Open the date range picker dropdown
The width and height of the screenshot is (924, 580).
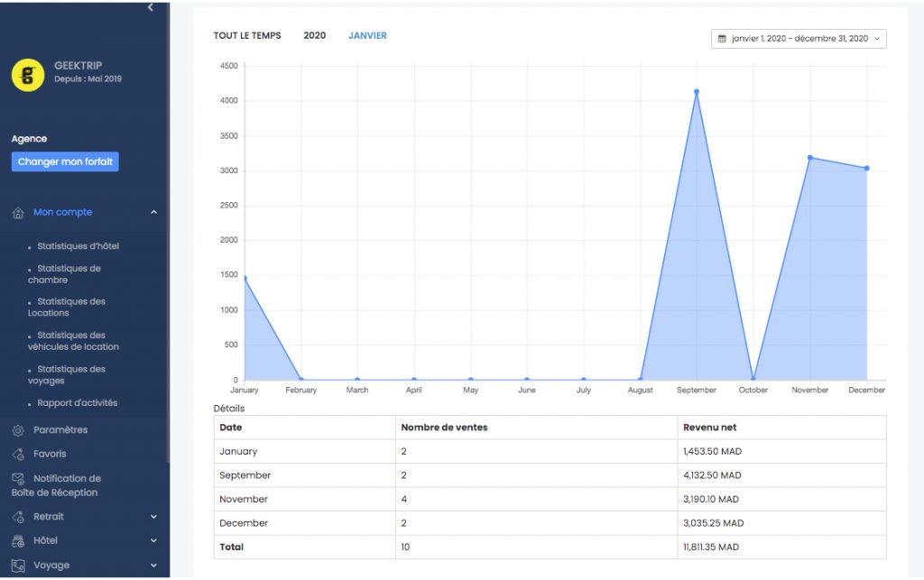799,39
